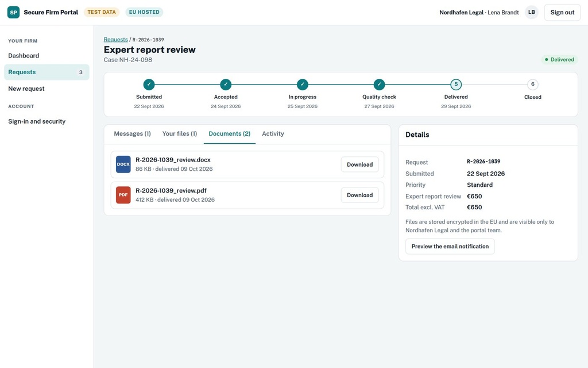Click the file name R-2026-1039_review.docx
The image size is (588, 368).
point(173,160)
